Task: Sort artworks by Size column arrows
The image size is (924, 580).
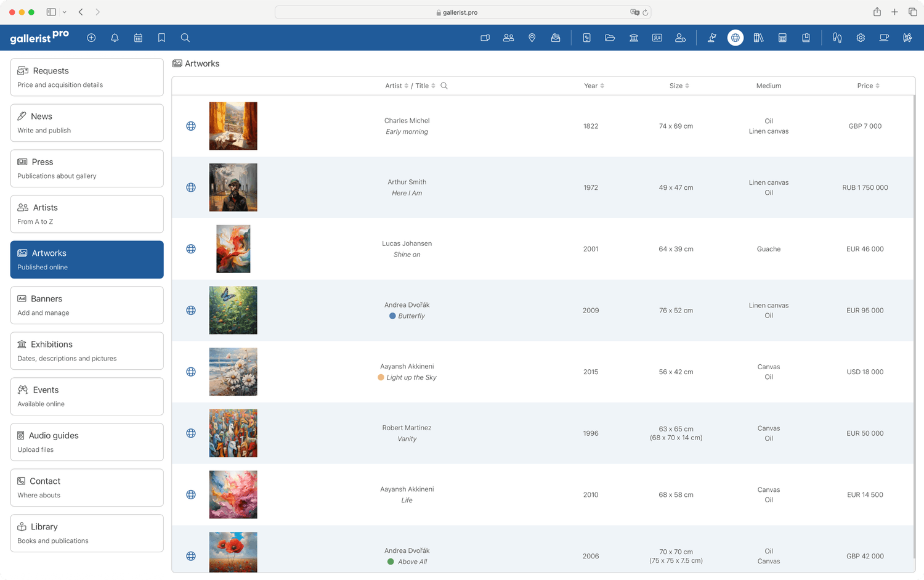Action: [687, 86]
